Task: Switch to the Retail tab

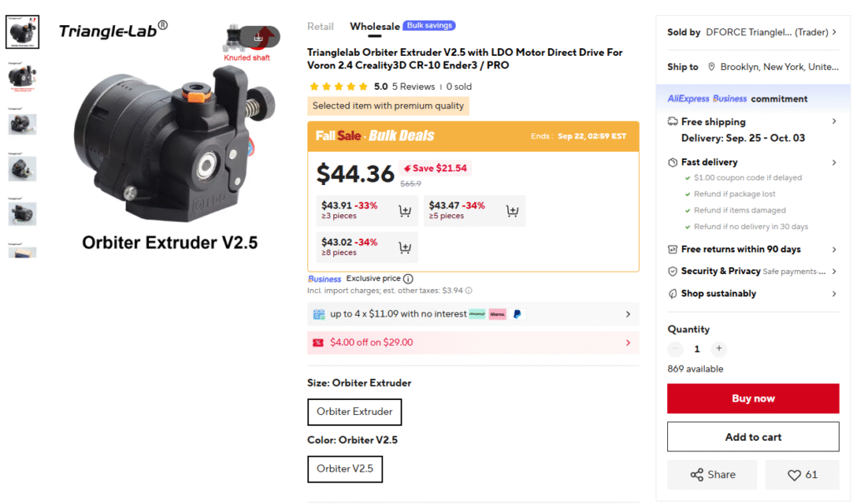Action: tap(321, 27)
